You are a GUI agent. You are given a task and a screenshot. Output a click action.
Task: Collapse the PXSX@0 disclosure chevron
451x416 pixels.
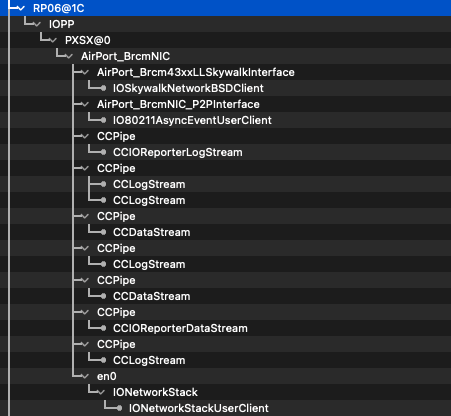53,40
